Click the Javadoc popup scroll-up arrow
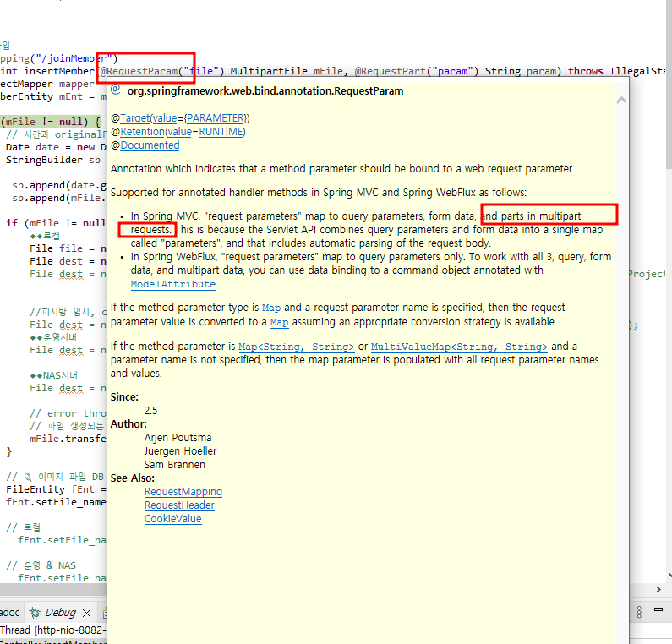Viewport: 672px width, 644px height. [621, 101]
